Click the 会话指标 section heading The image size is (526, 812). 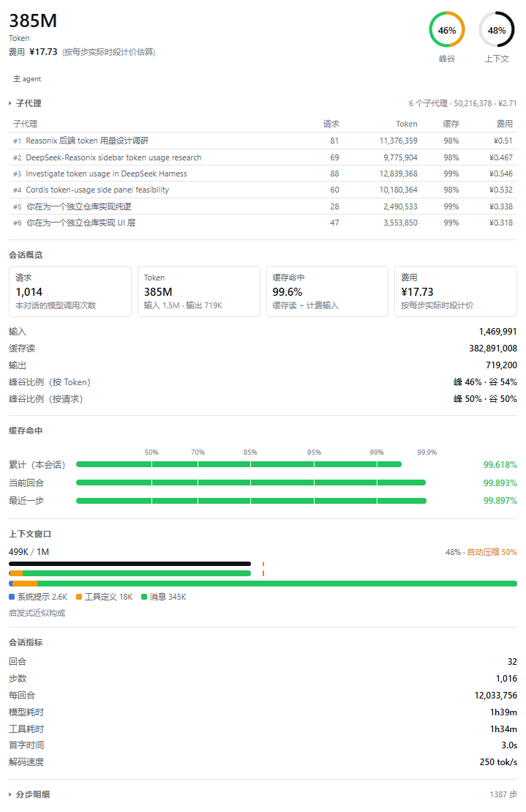tap(26, 642)
